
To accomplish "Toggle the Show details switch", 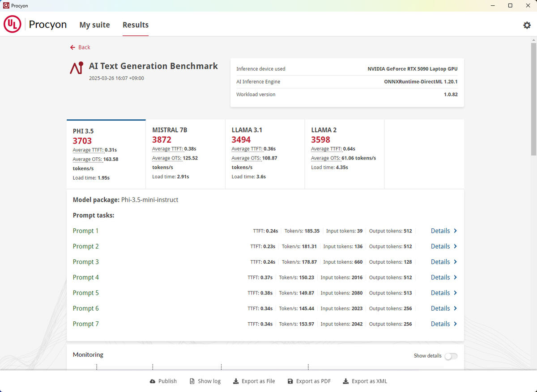I will pos(451,356).
